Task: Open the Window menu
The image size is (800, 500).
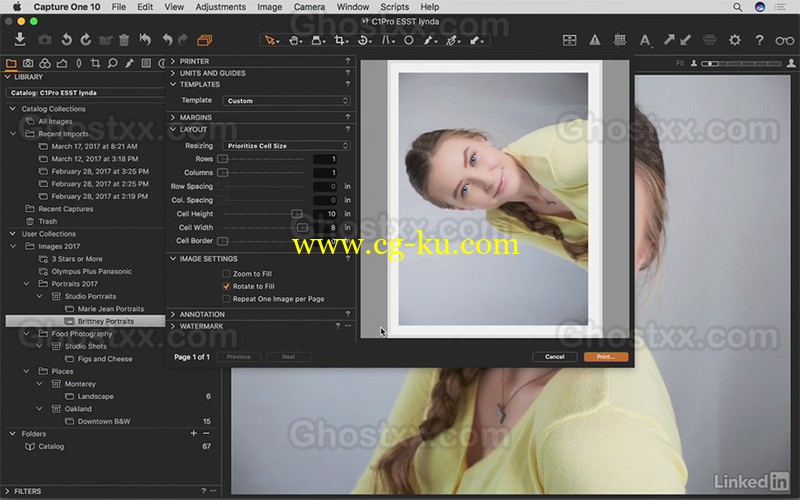Action: click(x=353, y=7)
